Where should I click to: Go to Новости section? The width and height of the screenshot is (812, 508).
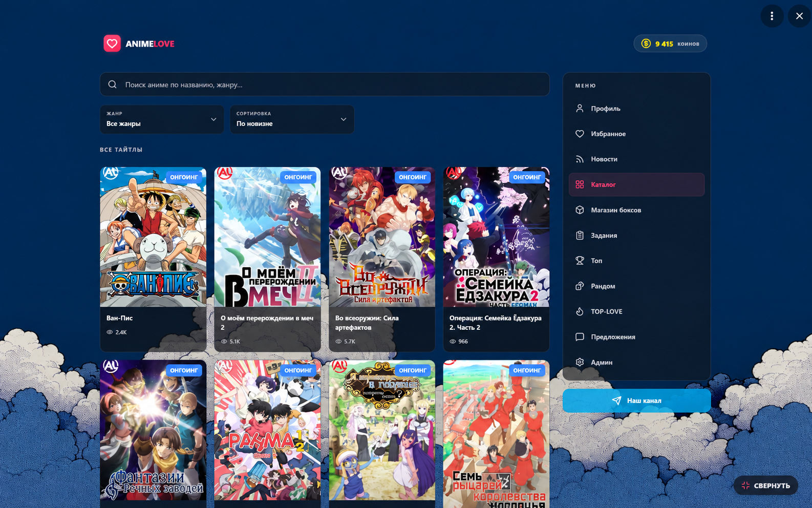(636, 159)
